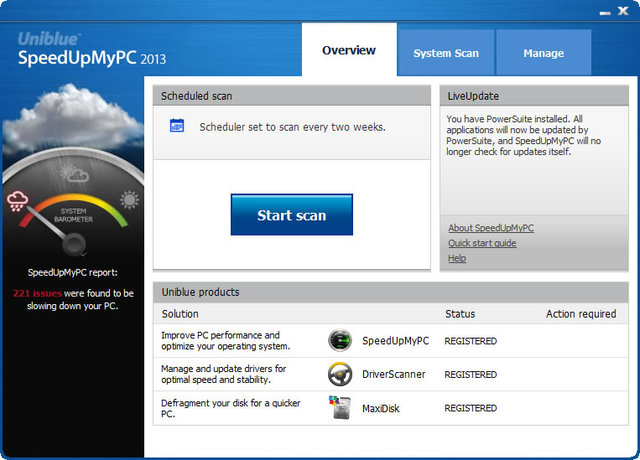
Task: Click the Action required column header
Action: click(x=581, y=314)
